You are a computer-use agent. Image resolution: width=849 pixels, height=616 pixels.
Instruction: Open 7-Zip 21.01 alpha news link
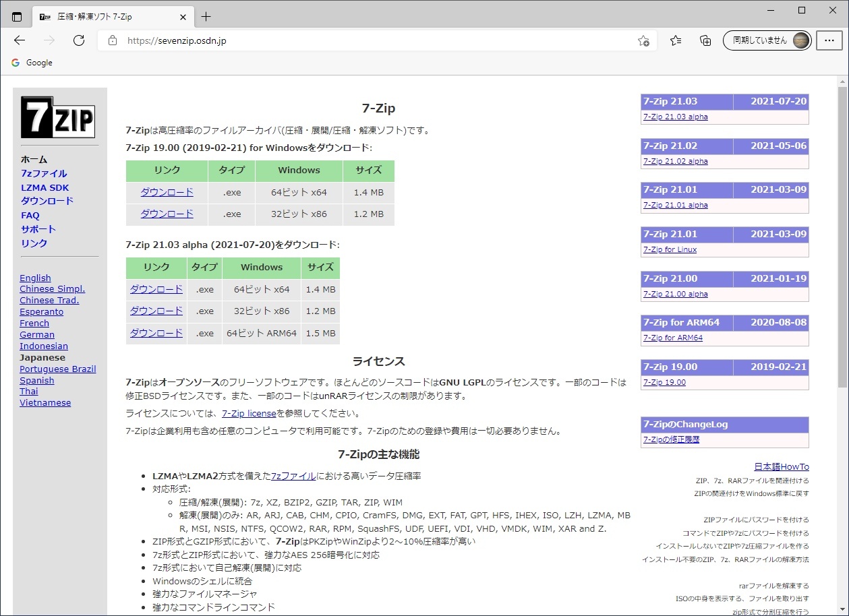pos(676,205)
